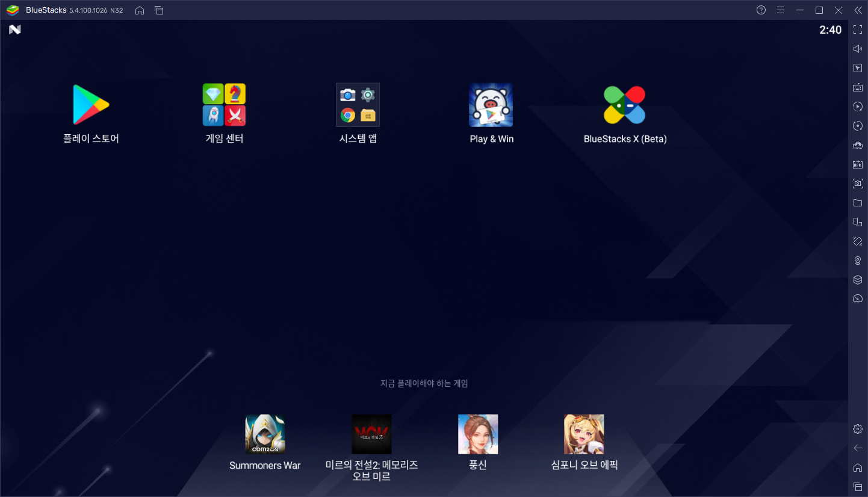868x497 pixels.
Task: Click the Install APK icon
Action: 858,164
